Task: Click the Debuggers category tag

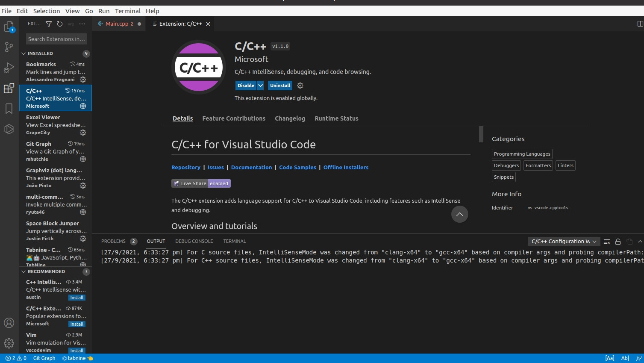Action: pyautogui.click(x=506, y=165)
